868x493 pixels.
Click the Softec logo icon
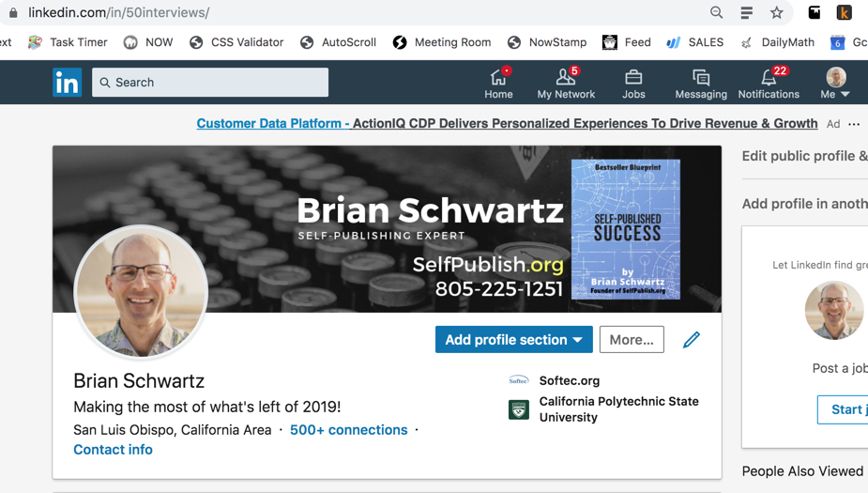[519, 380]
